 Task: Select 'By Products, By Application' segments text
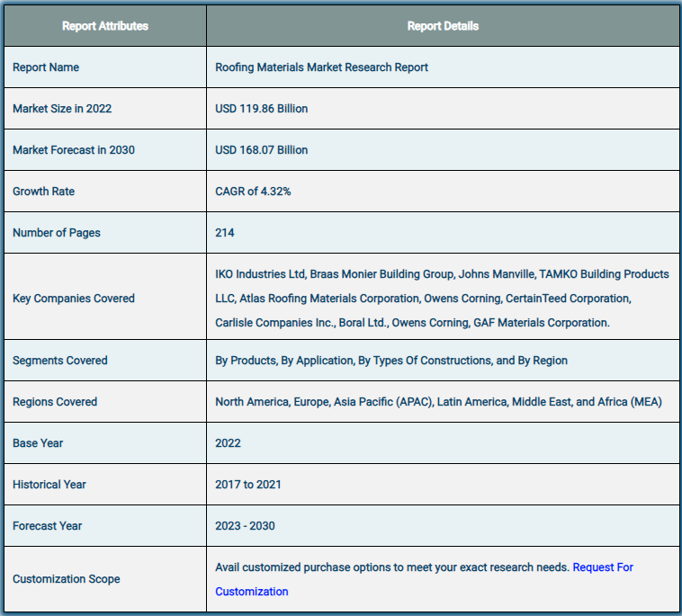tap(391, 361)
